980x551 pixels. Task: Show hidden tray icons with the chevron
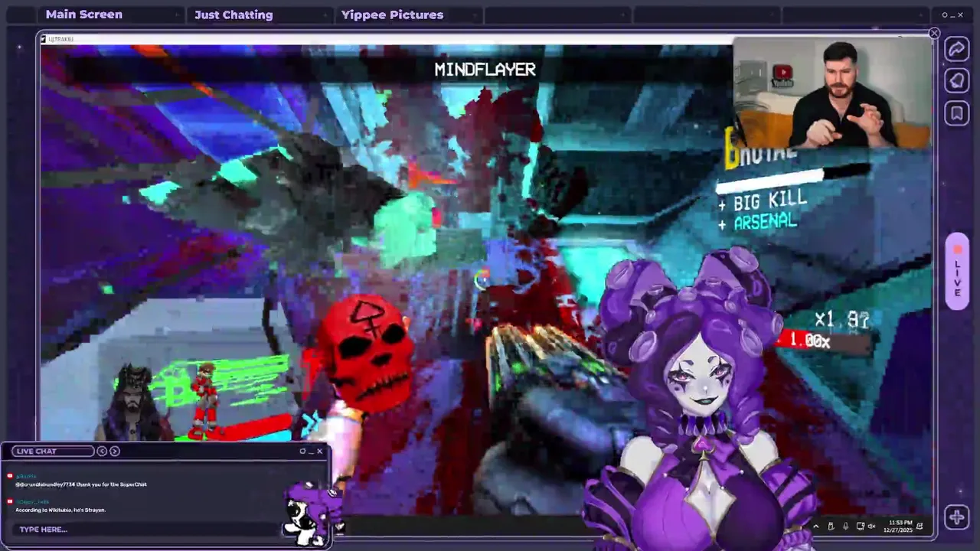[x=816, y=526]
